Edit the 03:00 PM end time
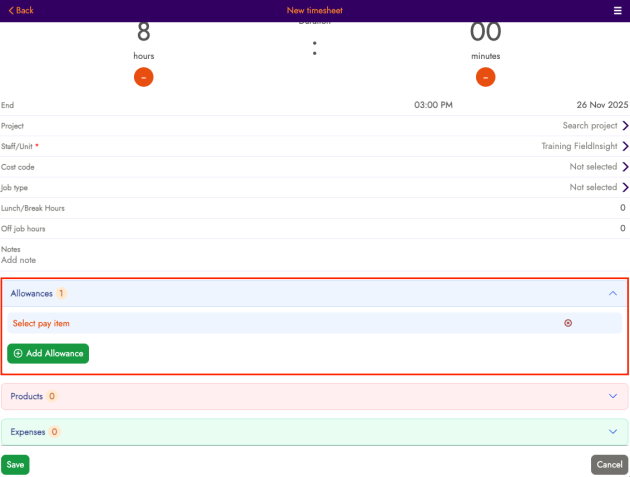Screen dimensions: 630x477 (433, 105)
